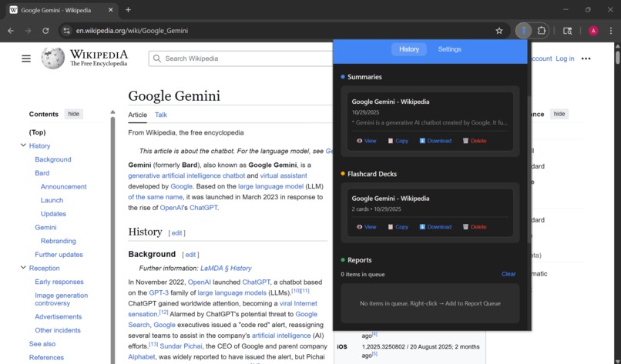Image resolution: width=621 pixels, height=364 pixels.
Task: Open the generative artificial intelligence chatbot link
Action: click(x=186, y=175)
